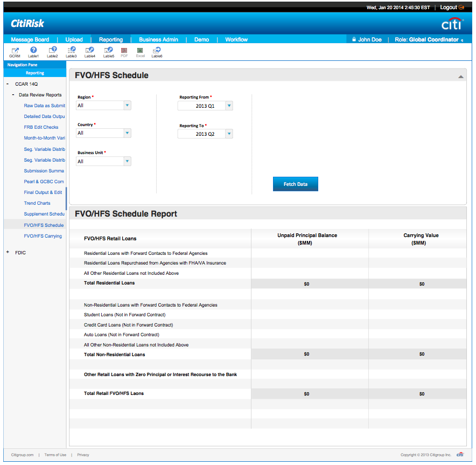Open the Citigroup.com footer link

(x=23, y=455)
